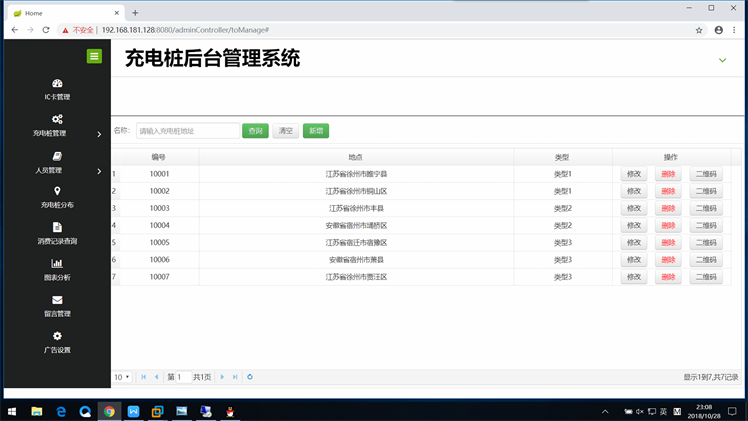The height and width of the screenshot is (421, 748).
Task: Switch to the Home browser tab
Action: pyautogui.click(x=60, y=13)
